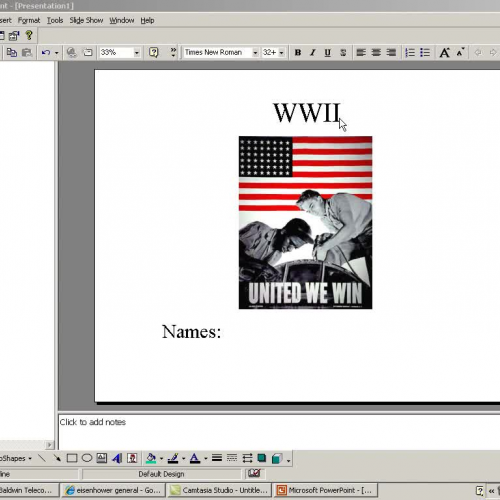This screenshot has width=500, height=500.
Task: Click the Arrow Style icon
Action: click(247, 458)
